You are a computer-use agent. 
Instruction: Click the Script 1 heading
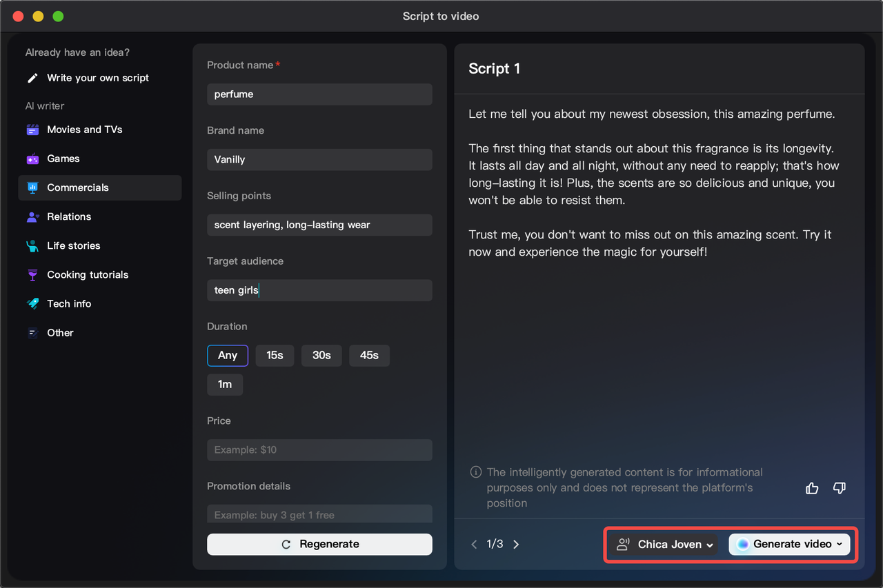(x=495, y=68)
